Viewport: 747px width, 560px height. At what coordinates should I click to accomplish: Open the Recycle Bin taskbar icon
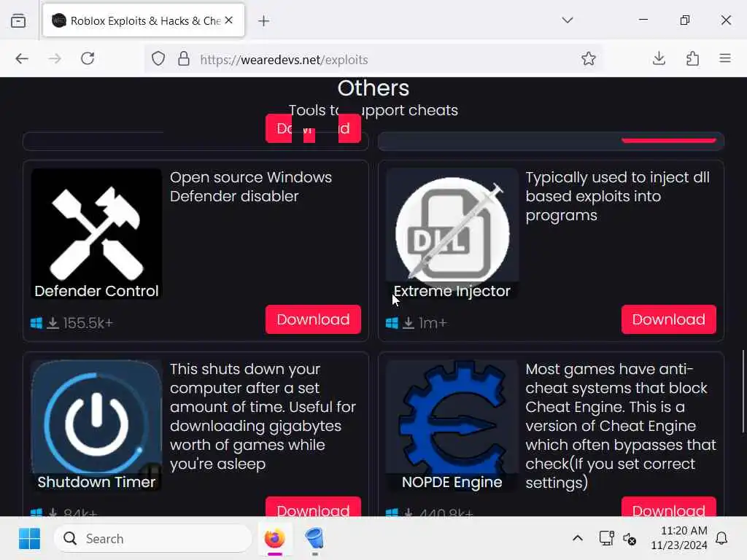[314, 539]
